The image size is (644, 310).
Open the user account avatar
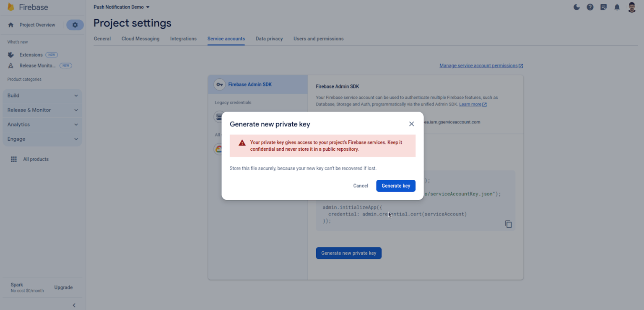point(632,7)
